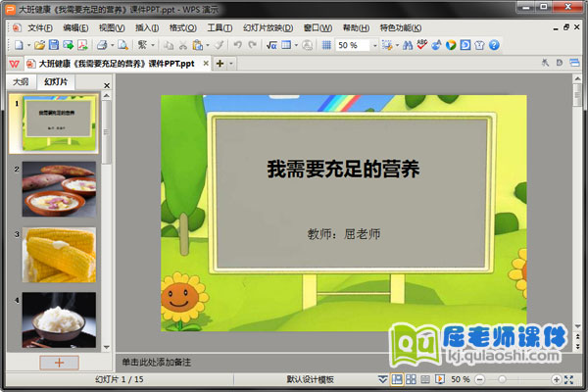Screen dimensions: 588x392
Task: Expand the Table dropdown arrow
Action: [296, 45]
